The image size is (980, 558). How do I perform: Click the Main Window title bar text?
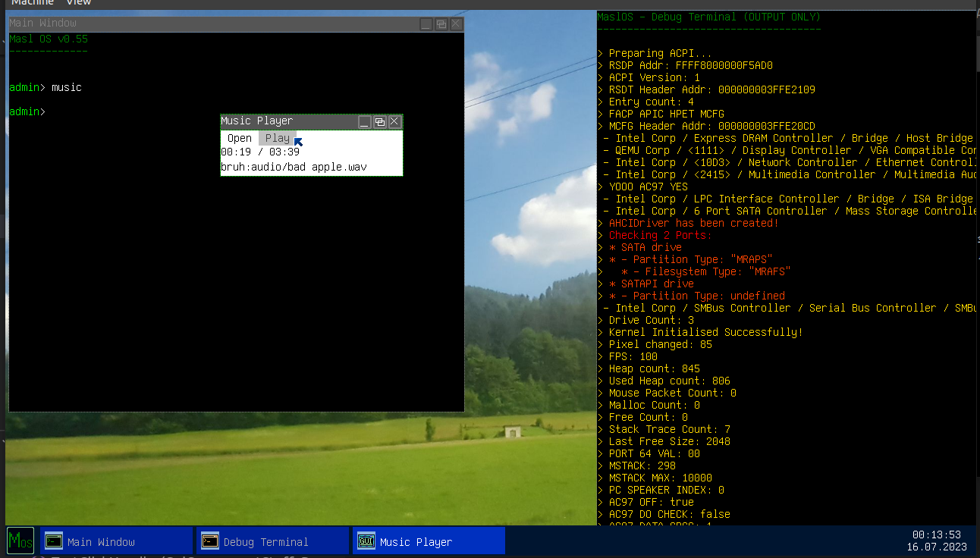(x=42, y=24)
